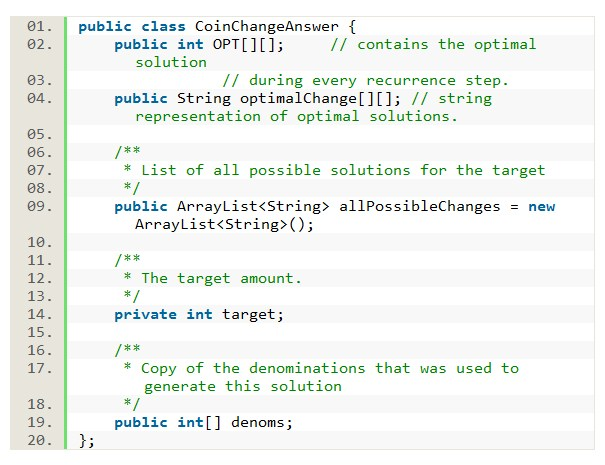
Task: Click the 'denoms;' variable name
Action: click(262, 423)
